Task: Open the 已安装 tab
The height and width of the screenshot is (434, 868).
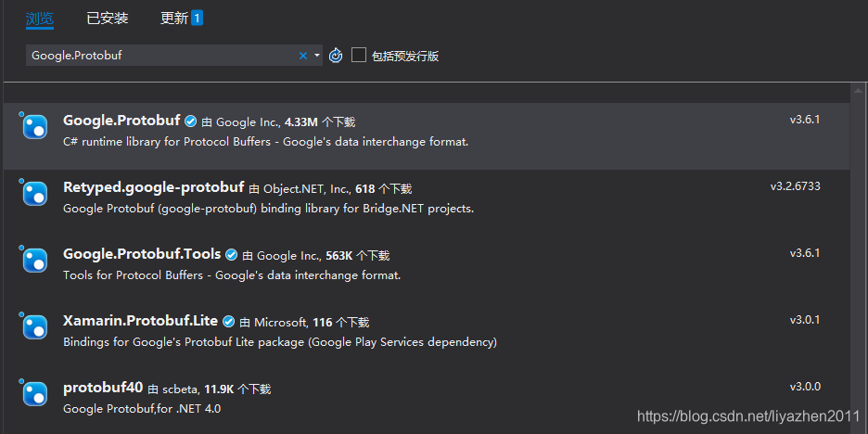Action: click(x=108, y=19)
